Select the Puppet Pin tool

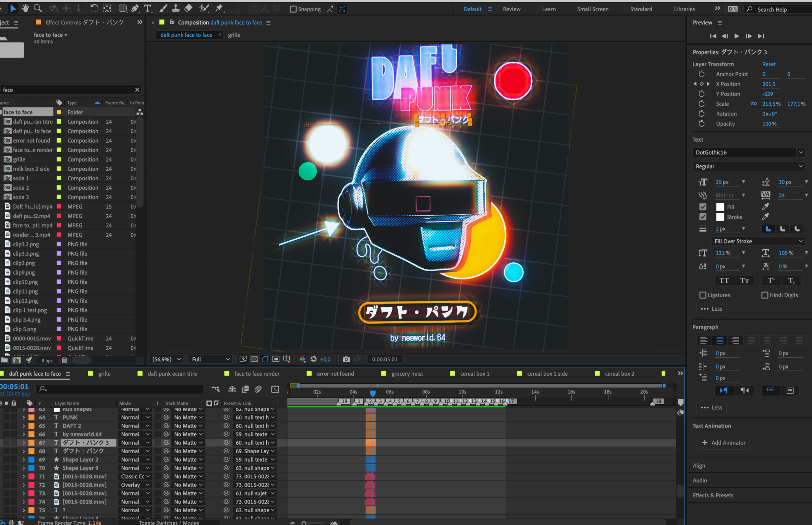click(219, 8)
